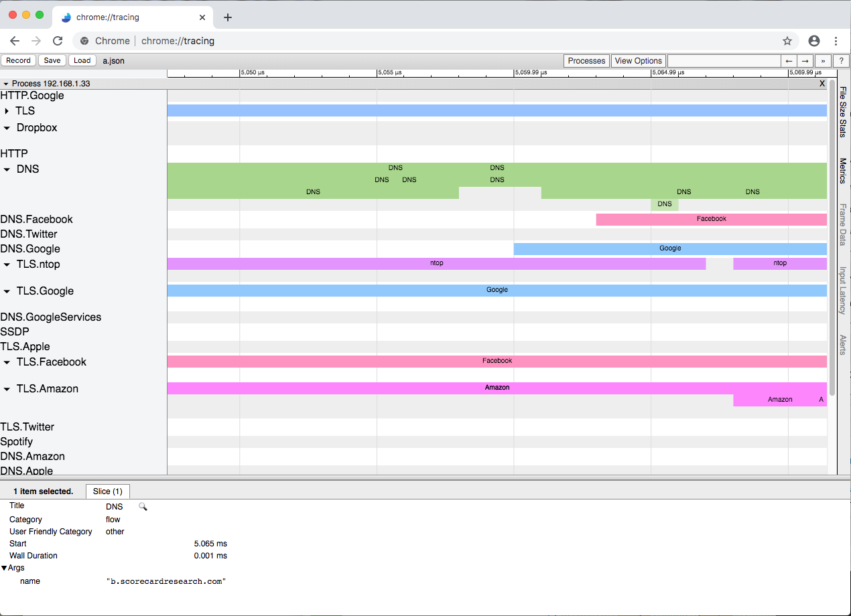Go forward in Chrome

[36, 41]
